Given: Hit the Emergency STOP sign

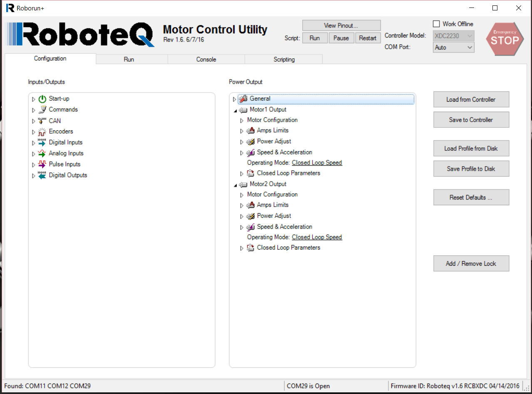Looking at the screenshot, I should pos(505,39).
